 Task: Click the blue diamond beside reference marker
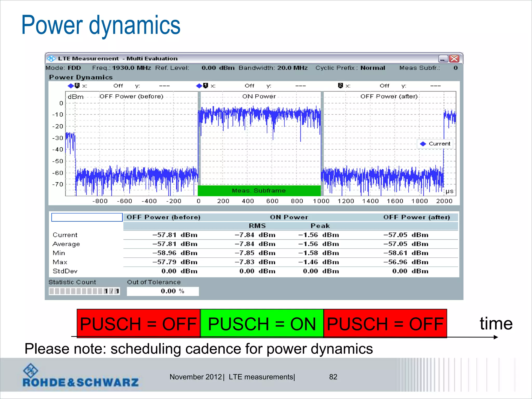coord(71,86)
